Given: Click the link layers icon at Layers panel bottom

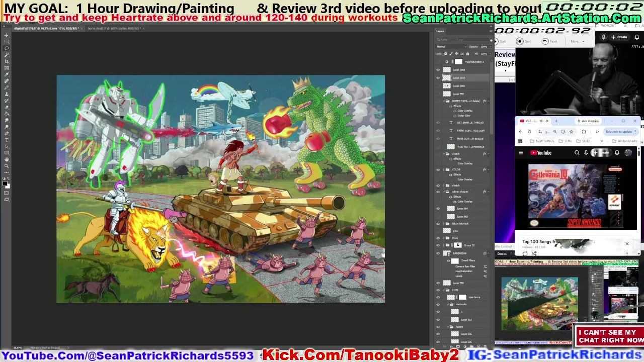Looking at the screenshot, I should (444, 346).
